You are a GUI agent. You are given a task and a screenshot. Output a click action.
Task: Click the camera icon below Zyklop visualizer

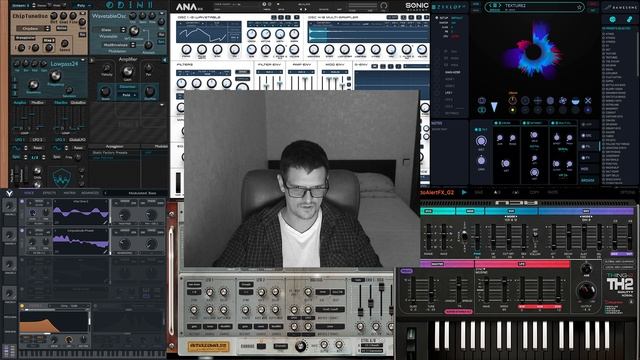click(482, 100)
